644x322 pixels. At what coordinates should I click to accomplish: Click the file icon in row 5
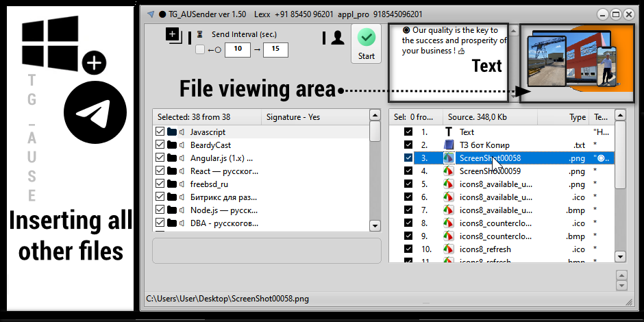[x=449, y=184]
